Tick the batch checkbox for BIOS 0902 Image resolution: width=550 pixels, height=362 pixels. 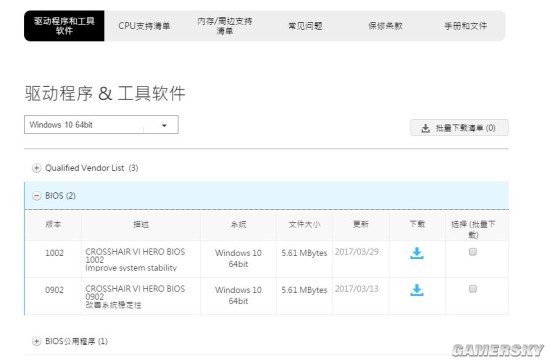click(x=473, y=288)
